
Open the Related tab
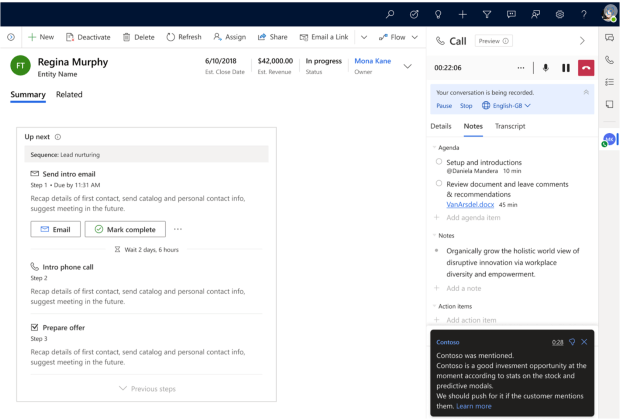click(x=69, y=95)
